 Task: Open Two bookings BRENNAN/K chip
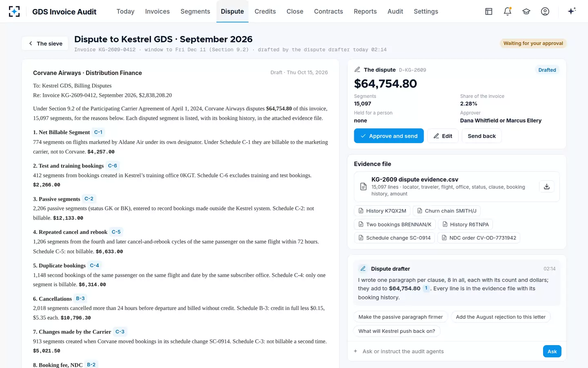click(x=395, y=224)
